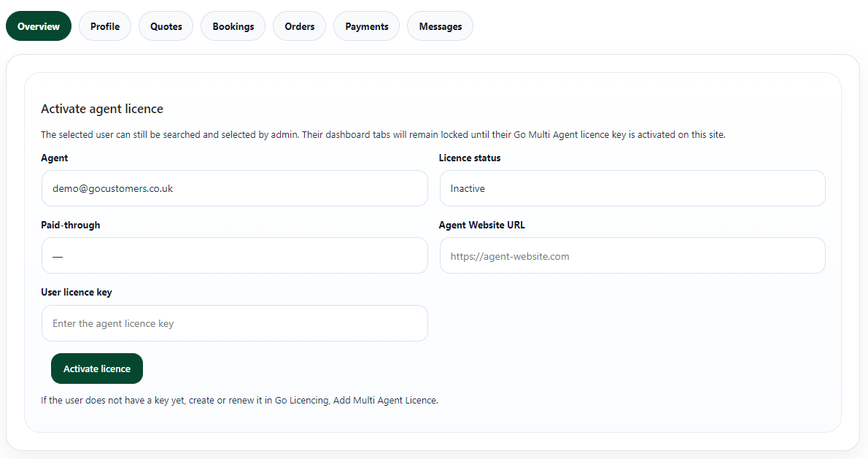Click the 'Licence status' label
Image resolution: width=868 pixels, height=459 pixels.
coord(470,158)
